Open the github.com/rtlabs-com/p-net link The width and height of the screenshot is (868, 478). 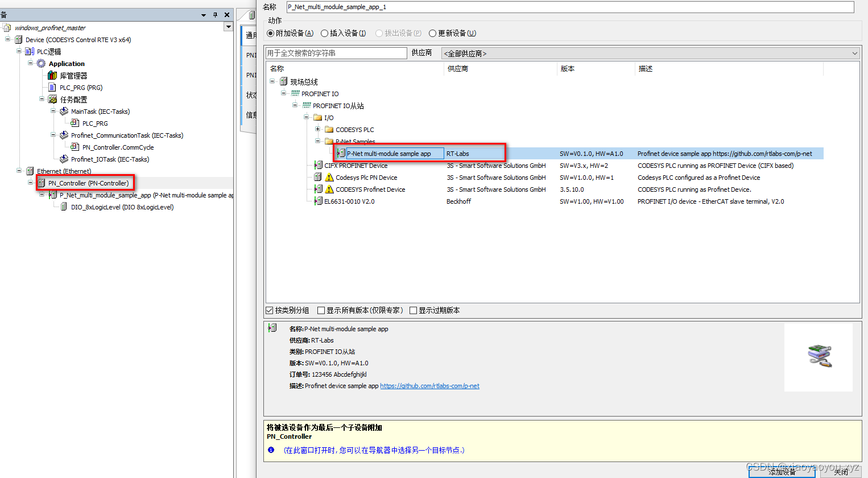pos(429,386)
